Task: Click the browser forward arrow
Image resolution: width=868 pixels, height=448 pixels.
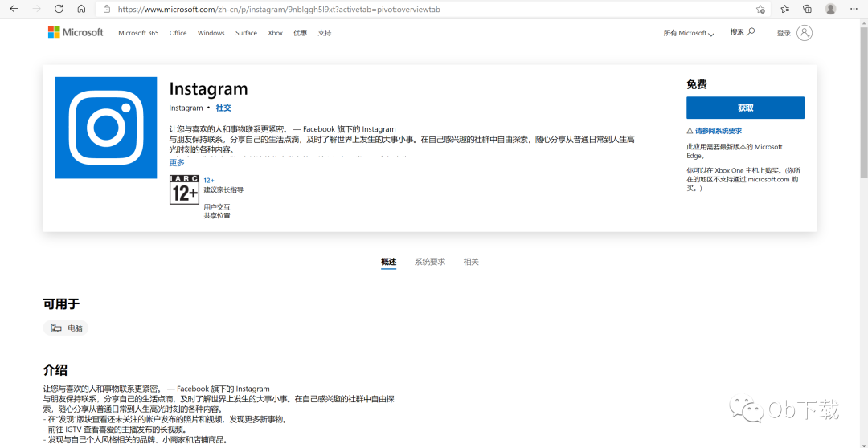Action: [36, 10]
